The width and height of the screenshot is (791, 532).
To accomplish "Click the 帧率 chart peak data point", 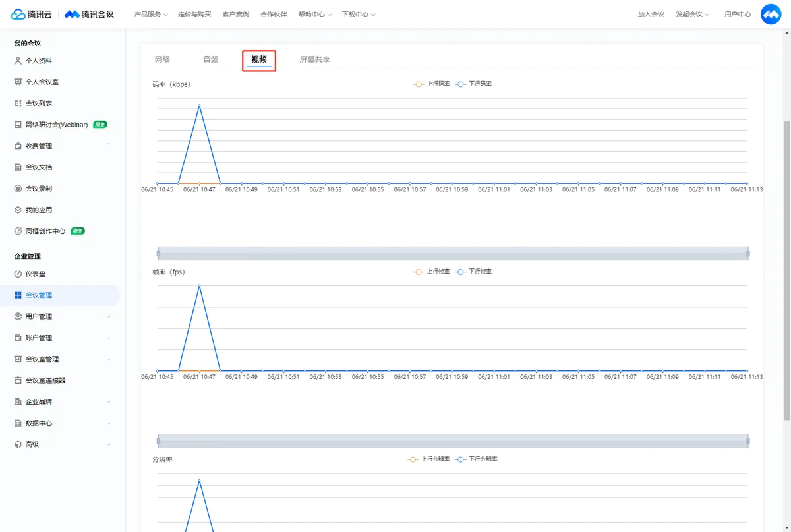I will pyautogui.click(x=199, y=286).
